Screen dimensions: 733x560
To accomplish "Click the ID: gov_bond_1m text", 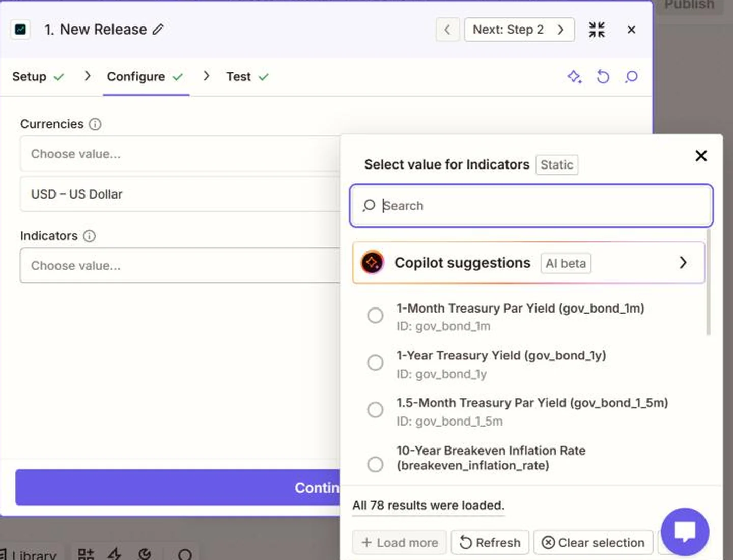I will 443,326.
